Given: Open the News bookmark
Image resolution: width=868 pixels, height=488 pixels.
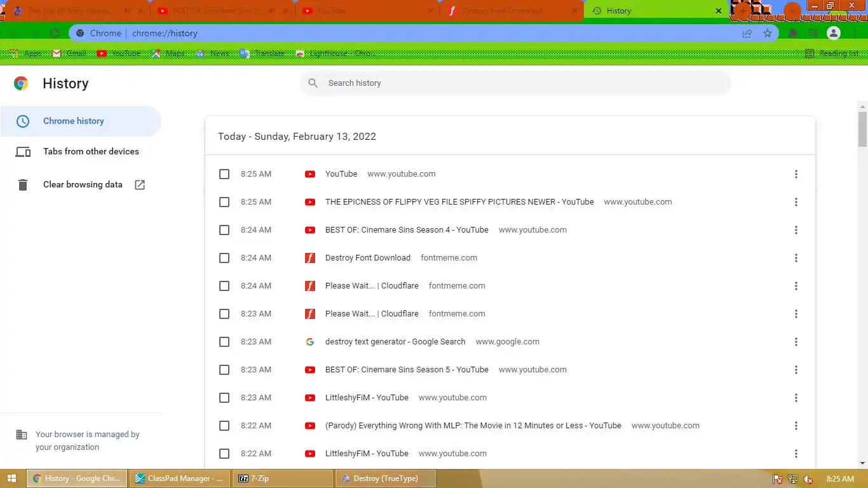Looking at the screenshot, I should (212, 53).
